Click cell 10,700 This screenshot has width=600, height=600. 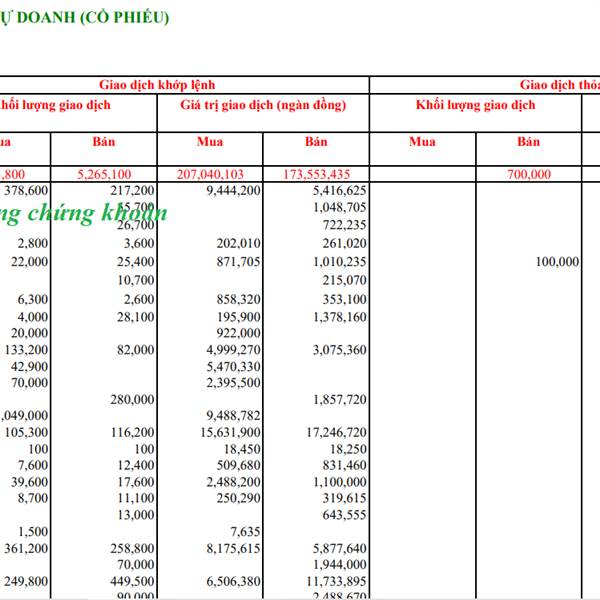(x=136, y=280)
